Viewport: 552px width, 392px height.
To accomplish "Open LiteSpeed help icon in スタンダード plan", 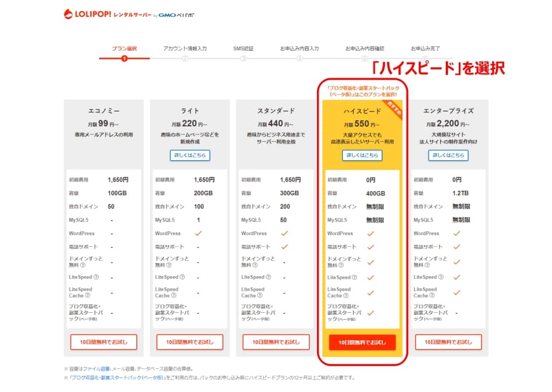I will 268,277.
